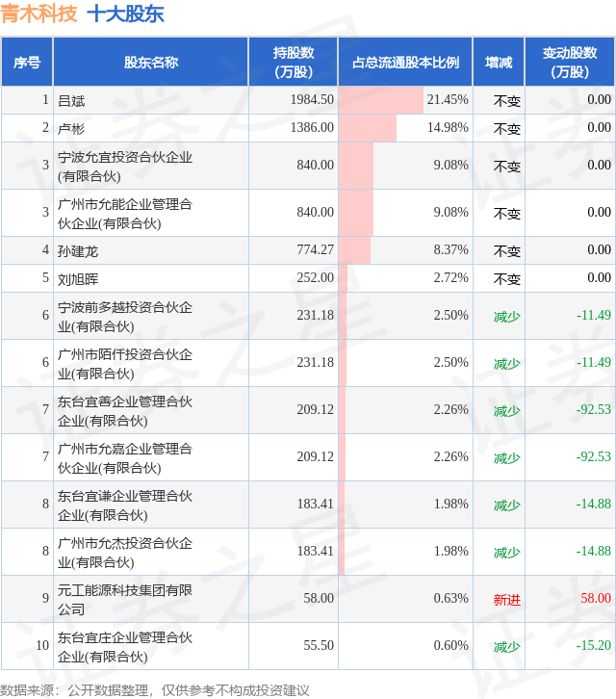Click change value -11.49 for 广州市陌仟
This screenshot has width=616, height=699.
click(x=594, y=362)
